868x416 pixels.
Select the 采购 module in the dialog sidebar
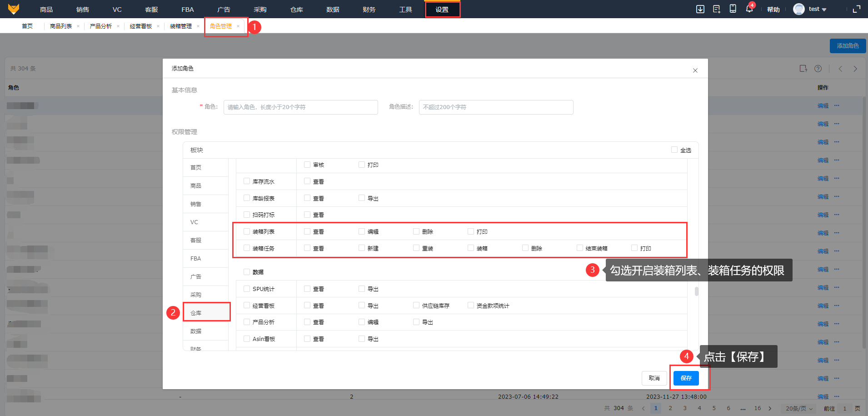(x=206, y=295)
